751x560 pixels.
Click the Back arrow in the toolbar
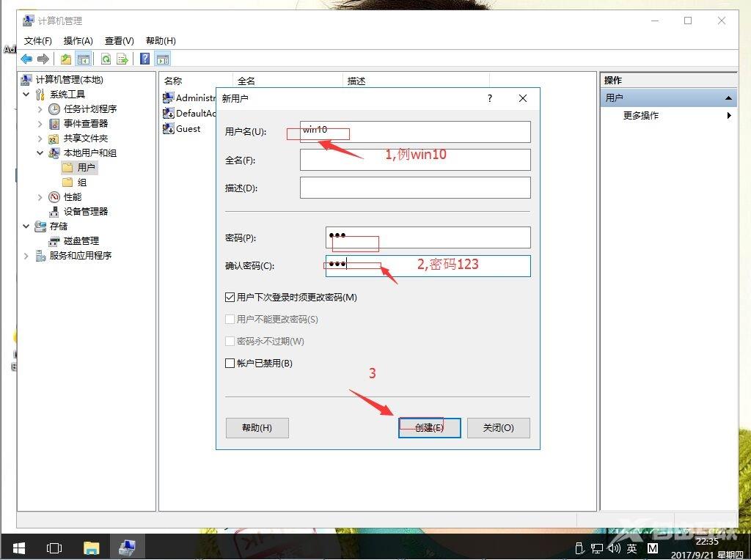point(26,59)
